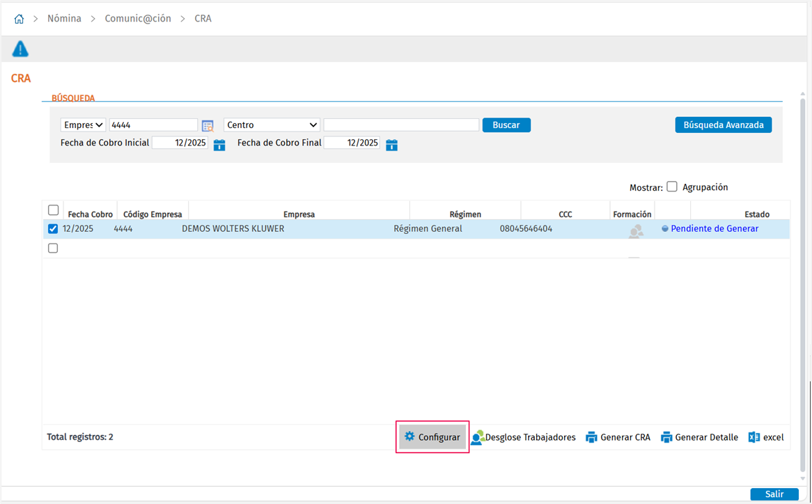Click the CCC column header
Viewport: 812px width, 504px height.
565,214
